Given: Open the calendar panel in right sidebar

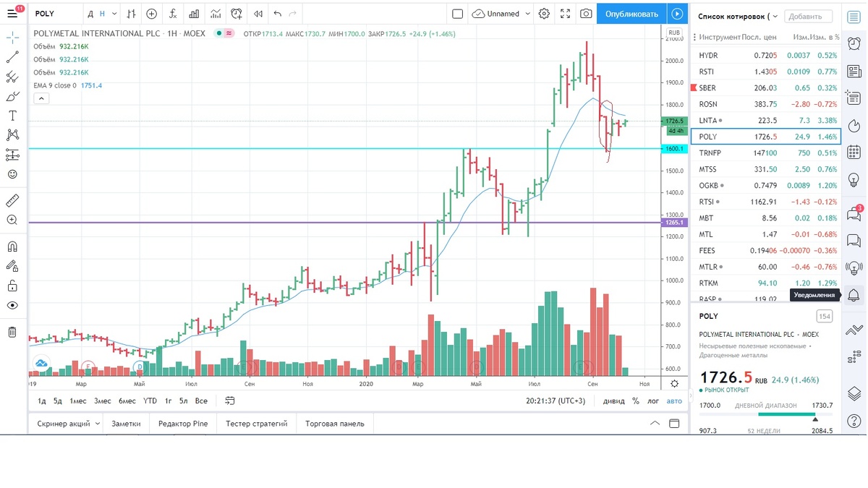Looking at the screenshot, I should (854, 152).
